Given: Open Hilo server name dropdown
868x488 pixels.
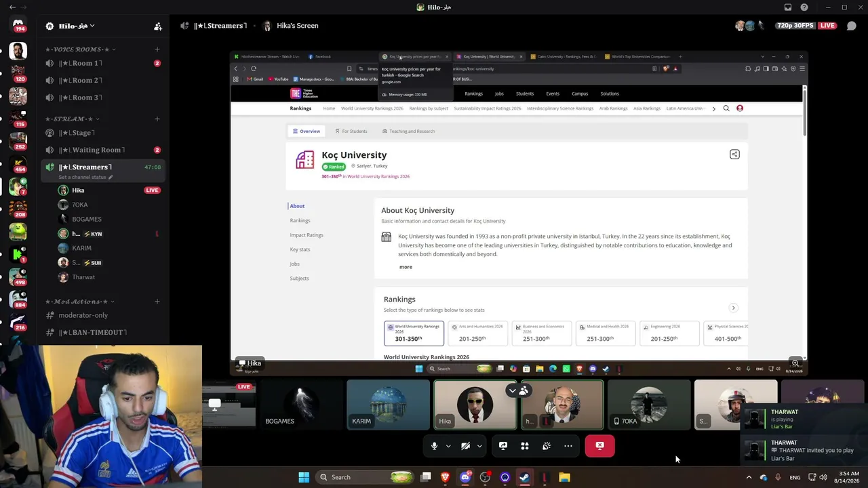Looking at the screenshot, I should click(x=76, y=26).
